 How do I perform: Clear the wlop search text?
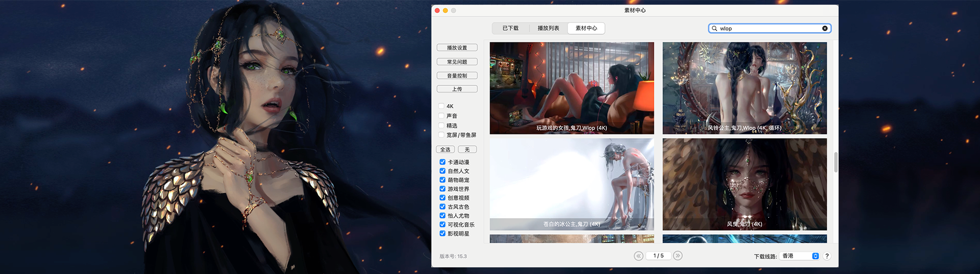pos(825,29)
